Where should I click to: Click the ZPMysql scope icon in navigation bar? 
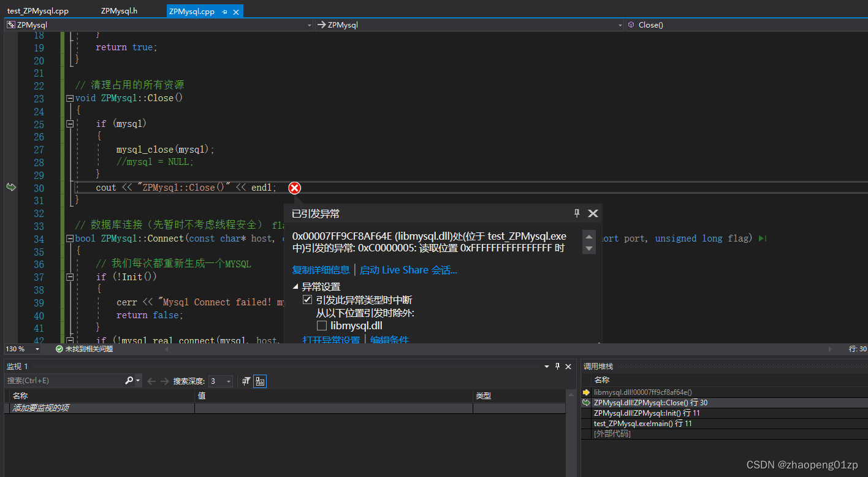click(x=11, y=25)
